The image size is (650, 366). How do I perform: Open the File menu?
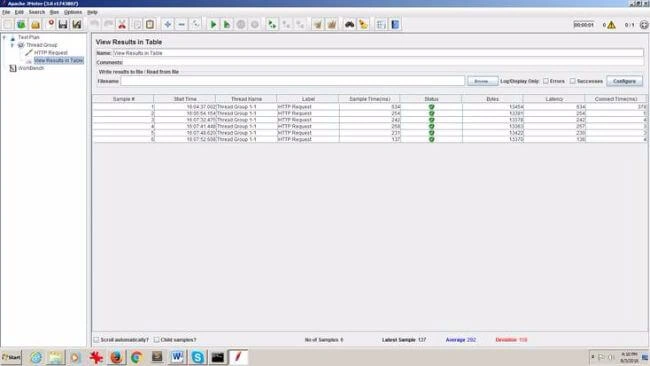[6, 12]
